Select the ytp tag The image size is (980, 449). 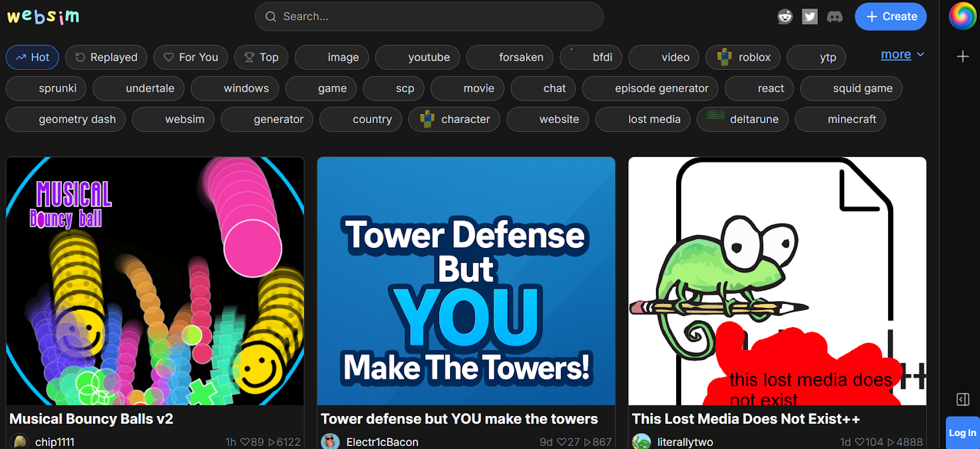(816, 57)
